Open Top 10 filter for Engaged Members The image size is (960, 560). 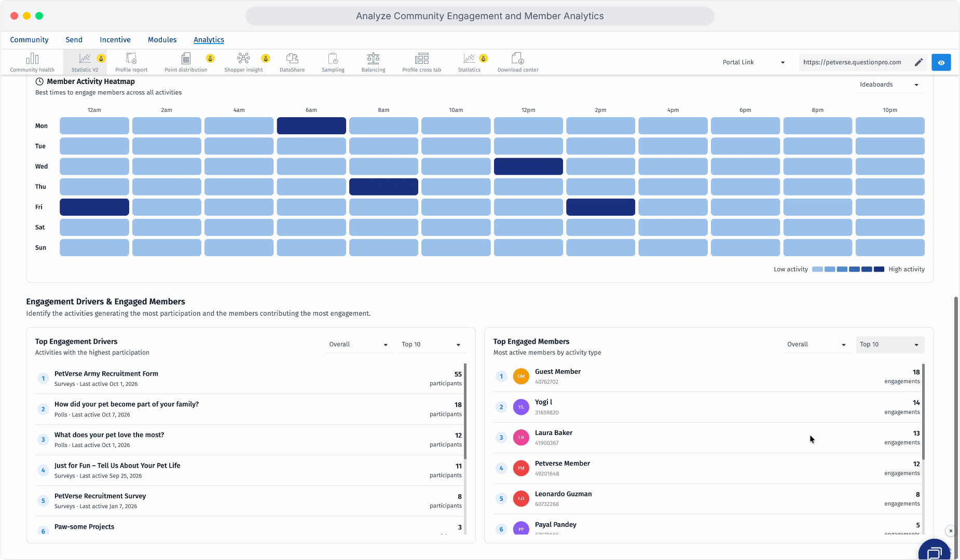(x=889, y=345)
